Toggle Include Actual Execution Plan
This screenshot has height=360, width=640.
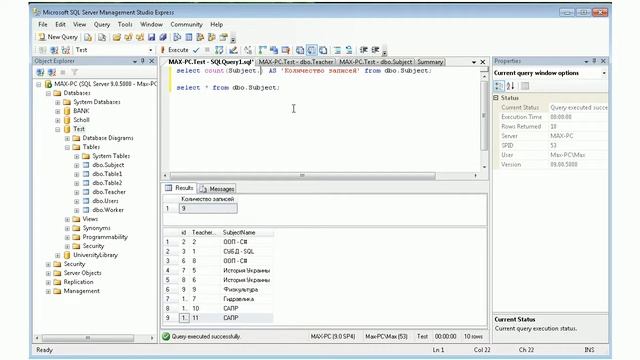click(x=262, y=50)
